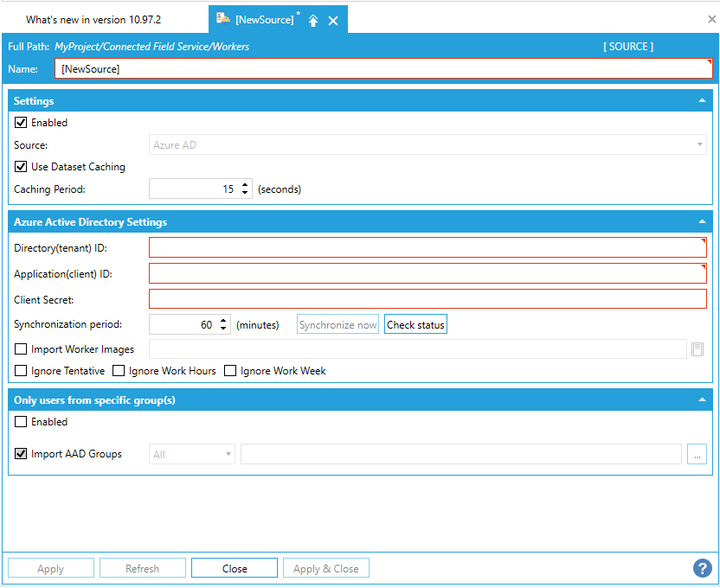Click the Directory(tenant) ID input field
The width and height of the screenshot is (720, 588).
point(427,248)
